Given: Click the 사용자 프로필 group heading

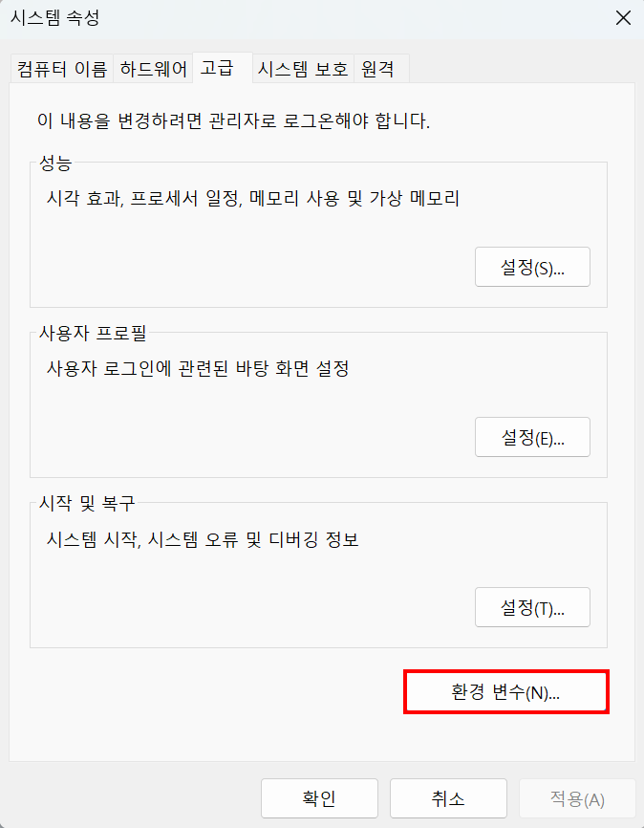Looking at the screenshot, I should pyautogui.click(x=92, y=333).
